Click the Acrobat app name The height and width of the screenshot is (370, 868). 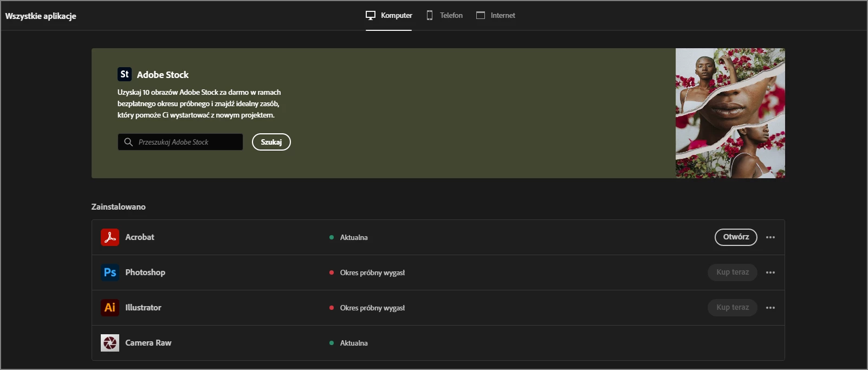coord(140,237)
